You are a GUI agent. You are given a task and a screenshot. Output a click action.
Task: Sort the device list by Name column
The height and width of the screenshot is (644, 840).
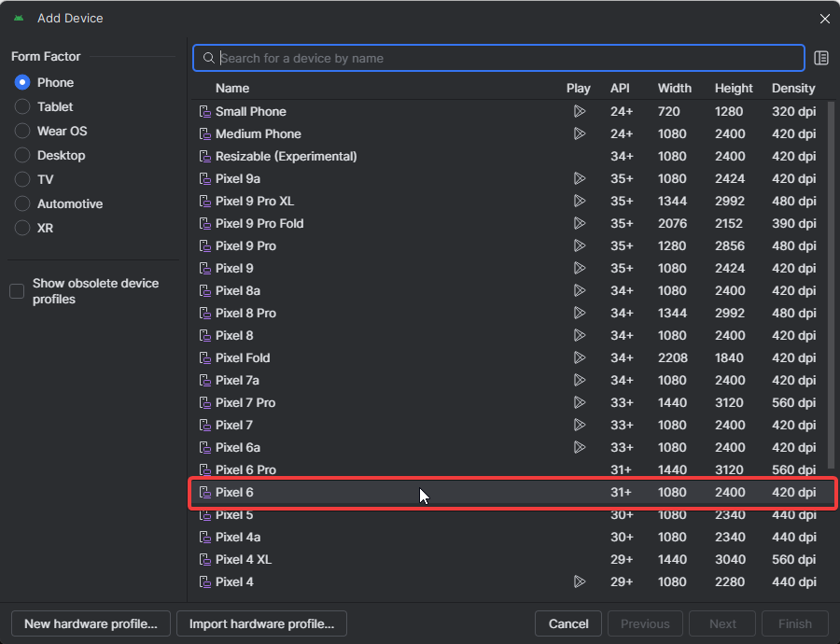click(x=232, y=89)
